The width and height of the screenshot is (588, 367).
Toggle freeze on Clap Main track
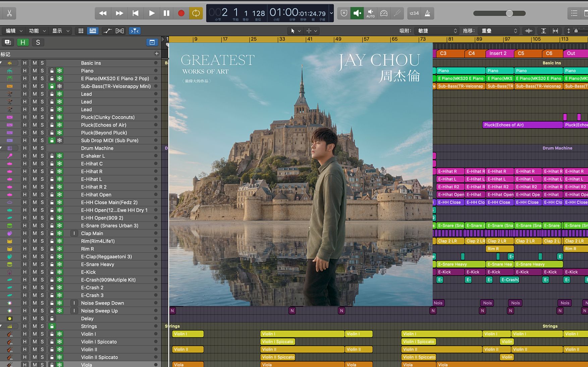(59, 233)
